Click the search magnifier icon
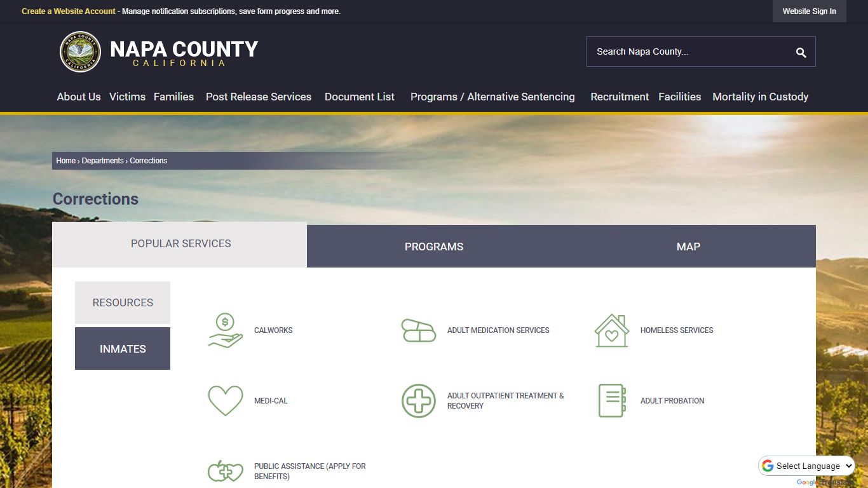Screen dimensions: 868x488 click(801, 52)
